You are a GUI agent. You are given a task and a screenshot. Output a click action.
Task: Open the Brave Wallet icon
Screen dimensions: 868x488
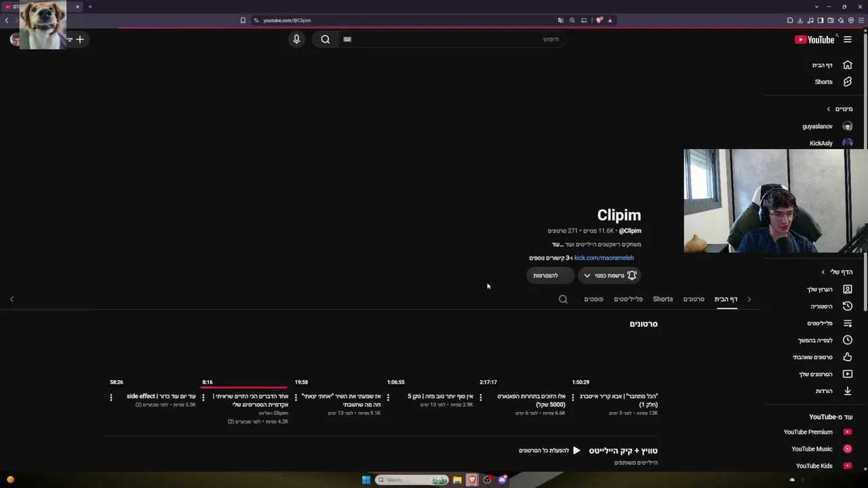point(831,20)
